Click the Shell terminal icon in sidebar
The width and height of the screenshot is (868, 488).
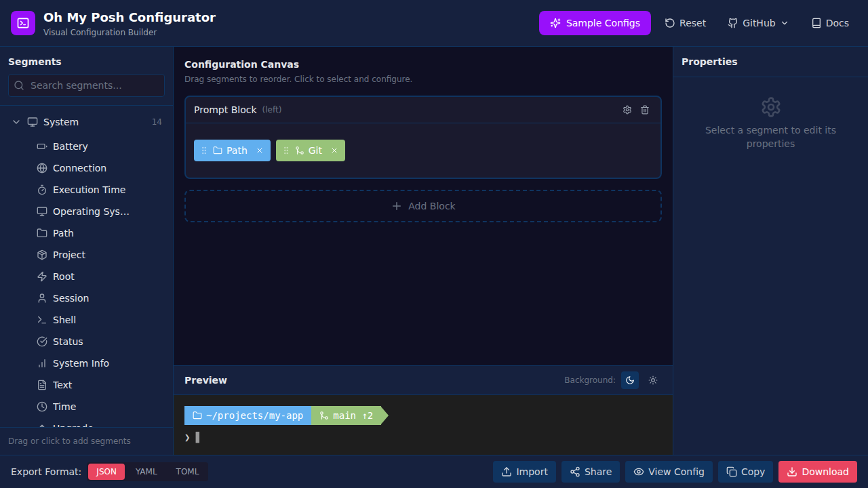pos(42,319)
